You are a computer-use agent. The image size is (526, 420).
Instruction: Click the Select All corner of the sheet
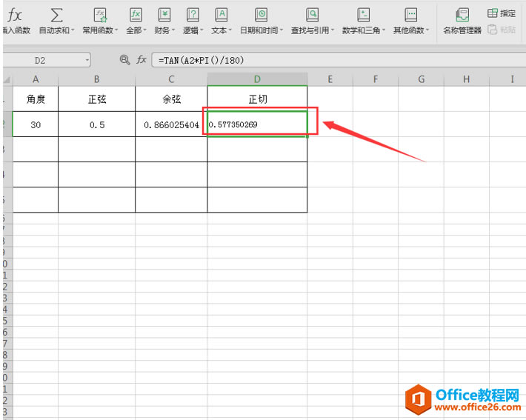click(x=7, y=79)
